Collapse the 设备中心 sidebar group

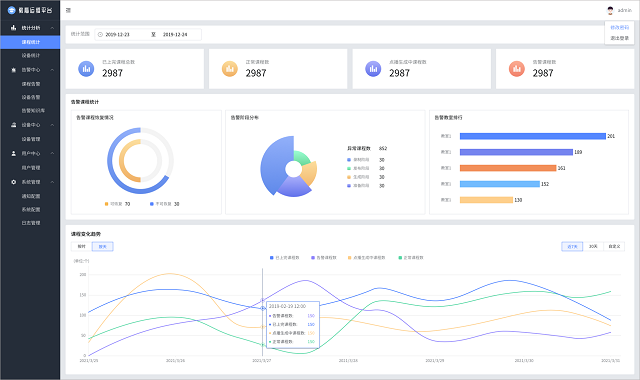[52, 125]
